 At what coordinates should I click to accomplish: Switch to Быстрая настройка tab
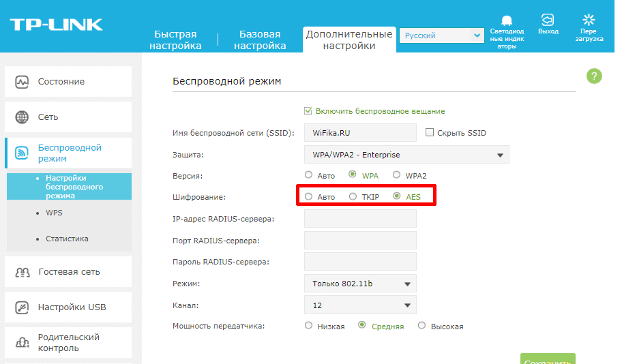pos(176,40)
